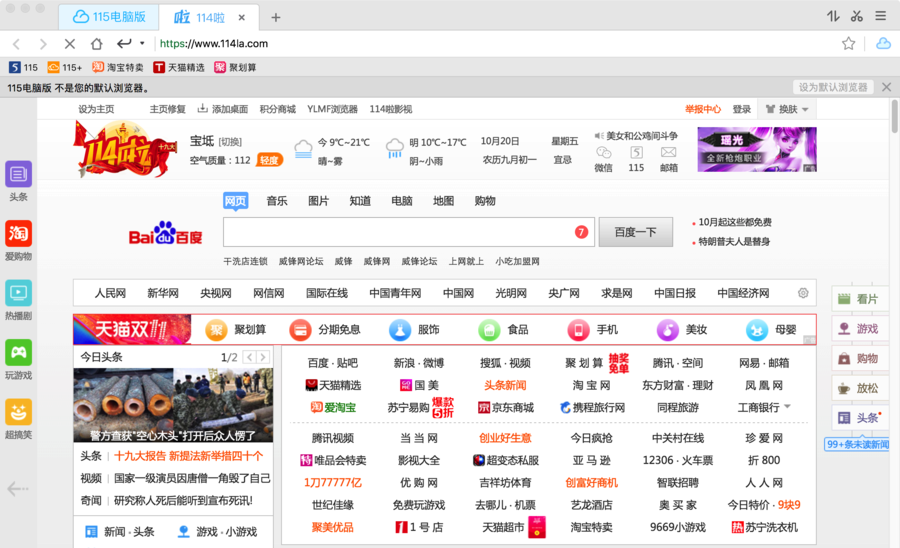Switch to the 115电脑版 tab
This screenshot has height=548, width=900.
click(x=109, y=17)
